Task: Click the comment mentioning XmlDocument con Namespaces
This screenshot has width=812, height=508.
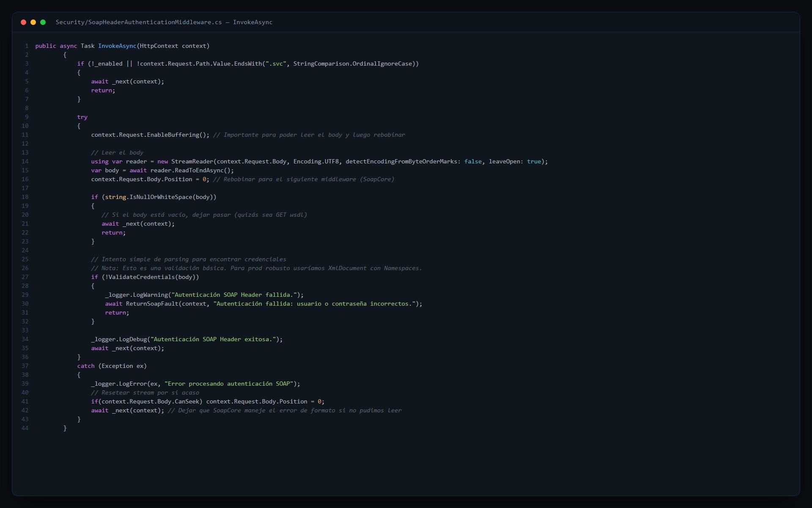Action: (256, 268)
